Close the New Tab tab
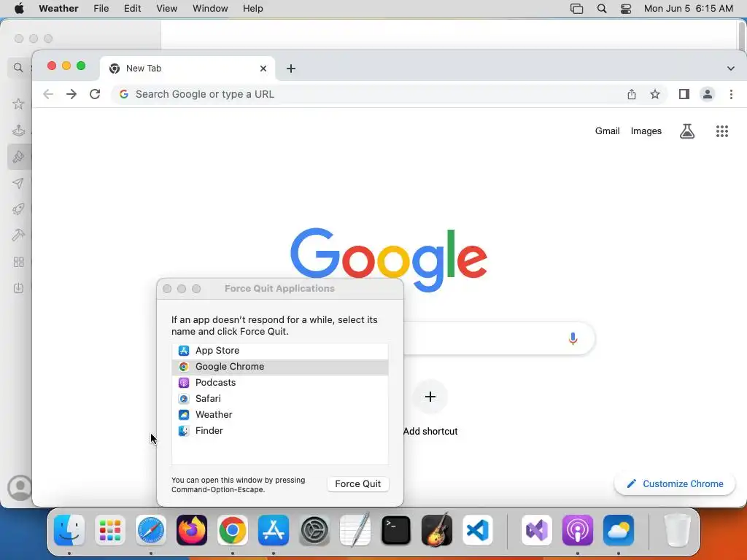The width and height of the screenshot is (747, 560). click(263, 69)
